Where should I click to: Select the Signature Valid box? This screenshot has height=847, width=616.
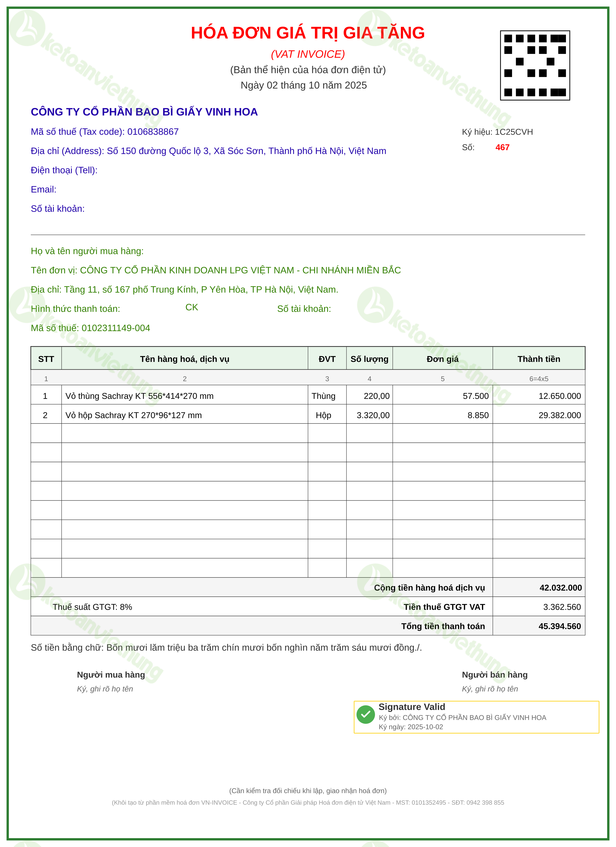(x=476, y=717)
